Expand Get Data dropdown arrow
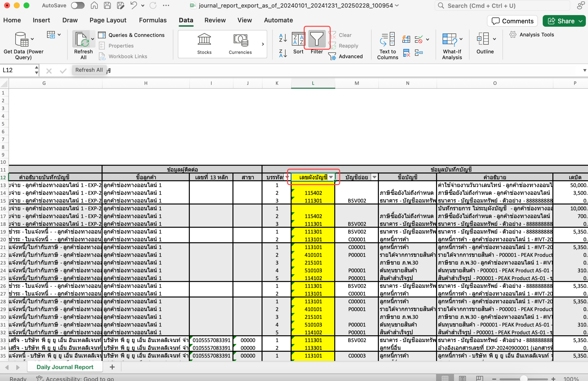 pyautogui.click(x=32, y=39)
